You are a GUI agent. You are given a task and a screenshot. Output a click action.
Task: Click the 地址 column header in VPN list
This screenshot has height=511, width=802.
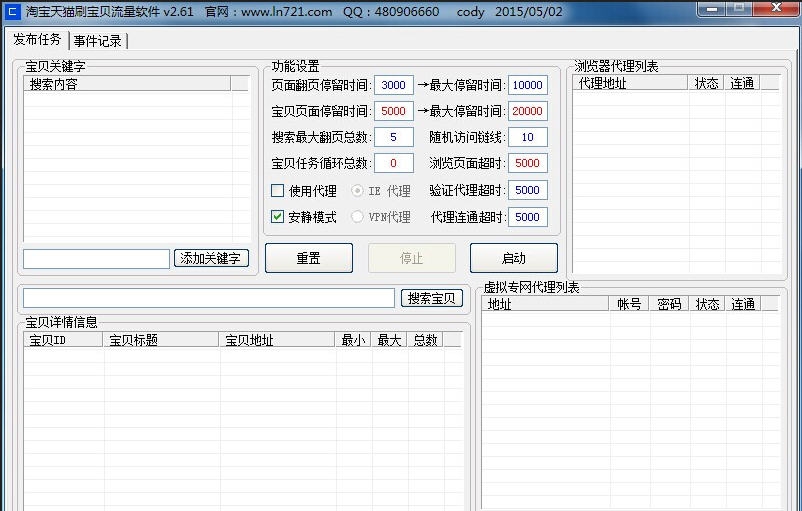[545, 304]
